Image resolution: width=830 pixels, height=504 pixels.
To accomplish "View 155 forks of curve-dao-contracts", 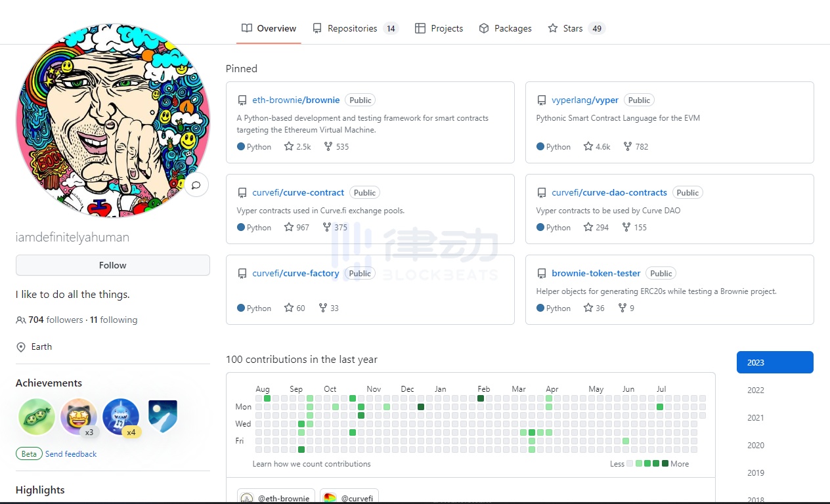I will coord(634,227).
